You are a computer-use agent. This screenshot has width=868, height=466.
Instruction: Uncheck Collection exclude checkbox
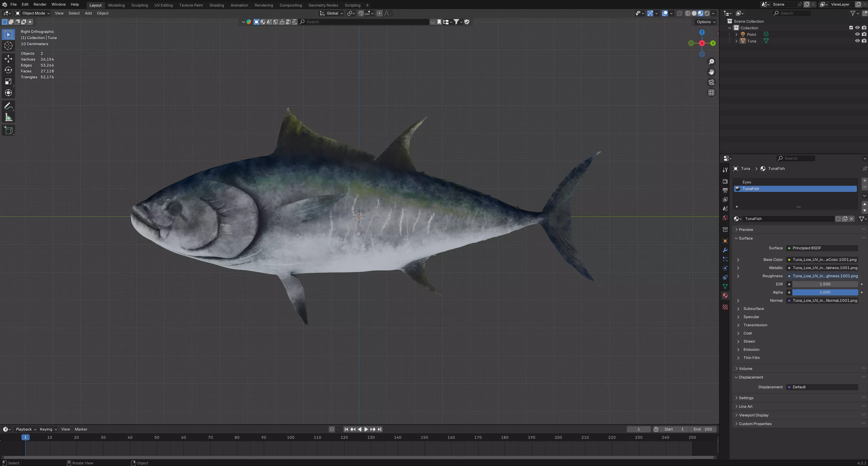click(x=851, y=28)
